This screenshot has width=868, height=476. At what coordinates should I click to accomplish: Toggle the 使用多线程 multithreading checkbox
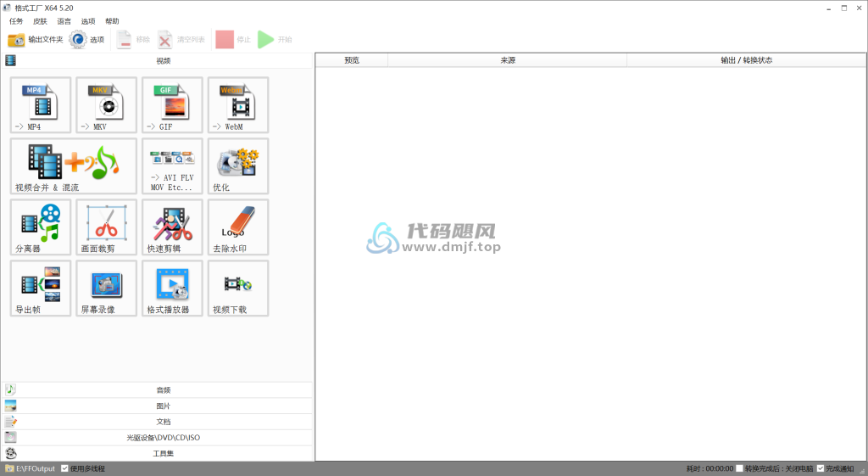point(64,468)
